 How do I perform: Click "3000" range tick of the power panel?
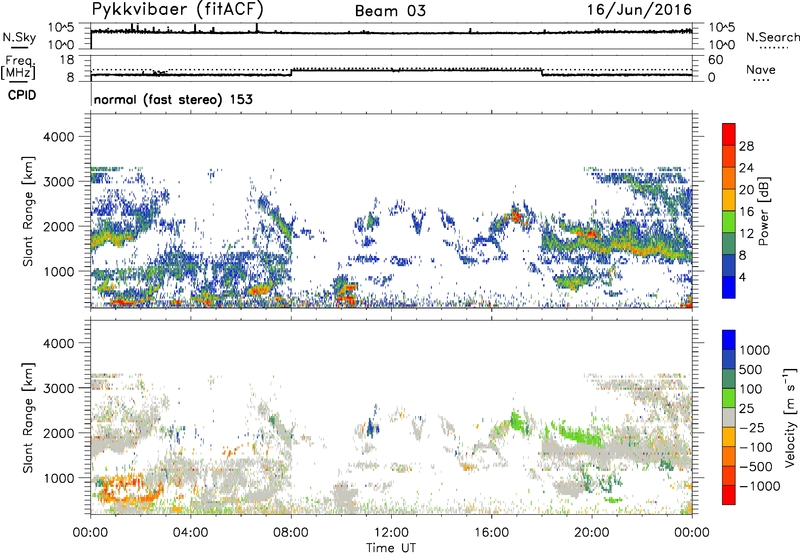point(58,182)
